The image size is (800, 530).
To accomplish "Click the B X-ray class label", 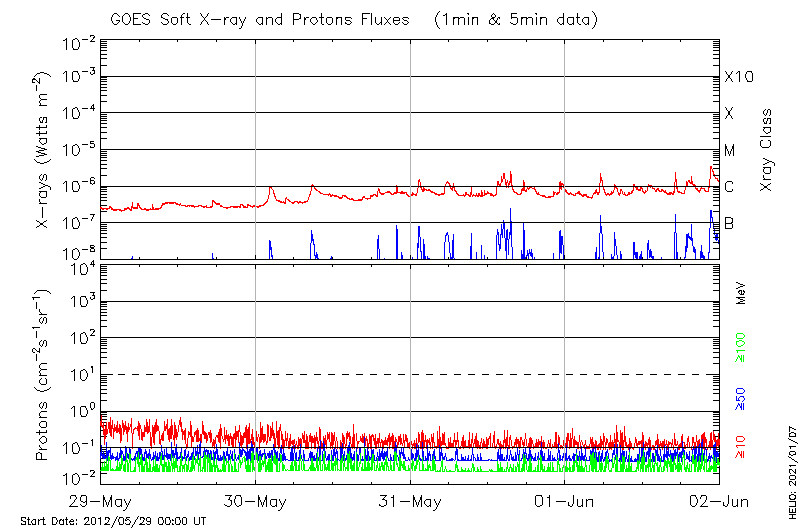I will pos(729,223).
